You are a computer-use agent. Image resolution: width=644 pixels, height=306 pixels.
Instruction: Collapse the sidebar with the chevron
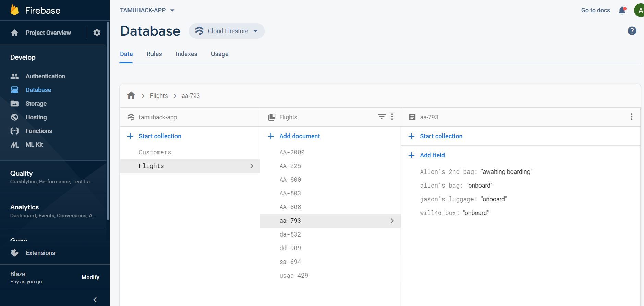point(95,300)
